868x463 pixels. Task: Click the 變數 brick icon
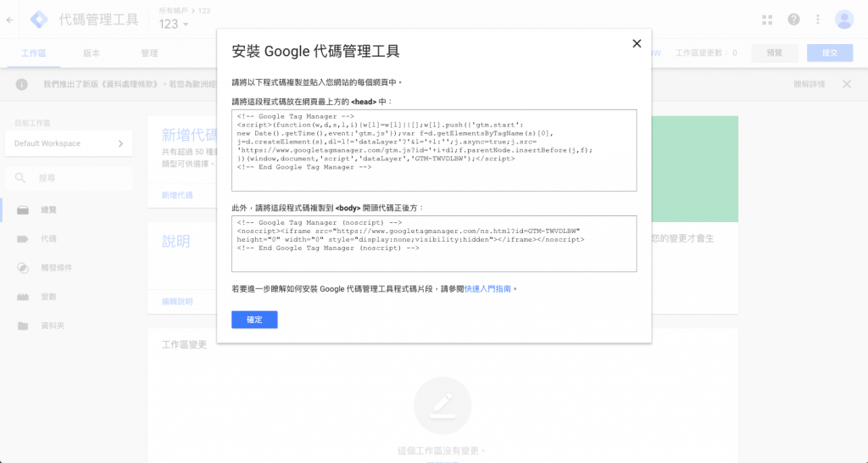pos(23,297)
